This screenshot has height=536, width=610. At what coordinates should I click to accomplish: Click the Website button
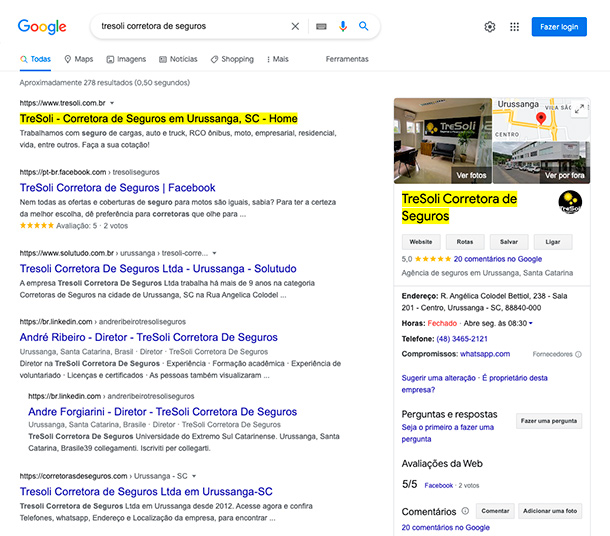[x=421, y=242]
